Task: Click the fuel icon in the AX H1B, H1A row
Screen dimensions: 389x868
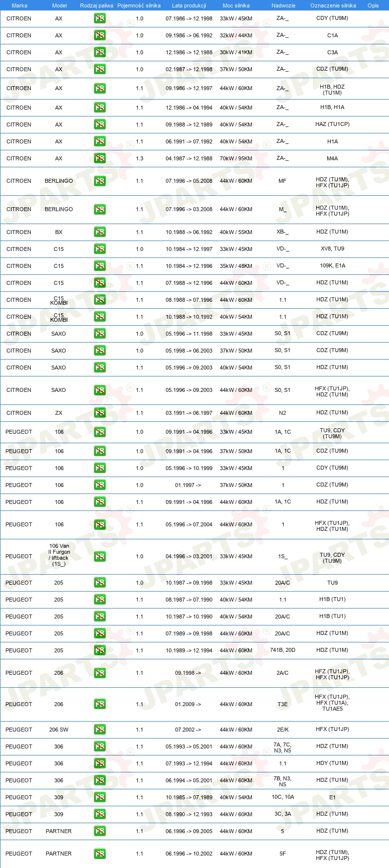Action: [x=99, y=108]
